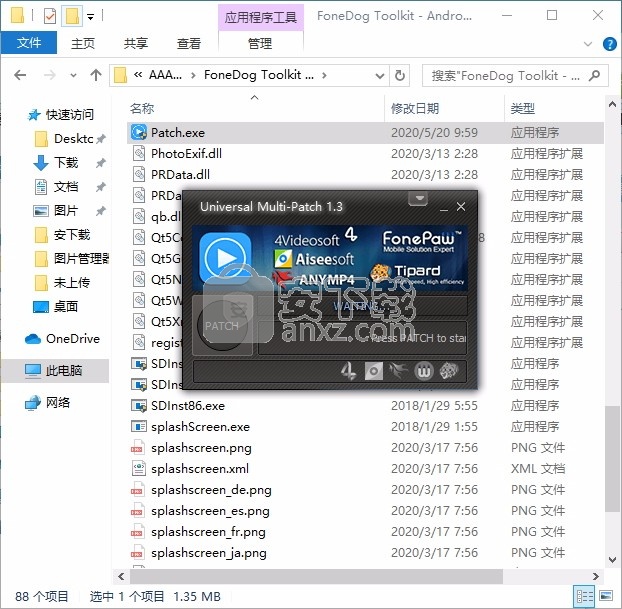The image size is (622, 609).
Task: Open the 下载 quick access folder
Action: [67, 163]
